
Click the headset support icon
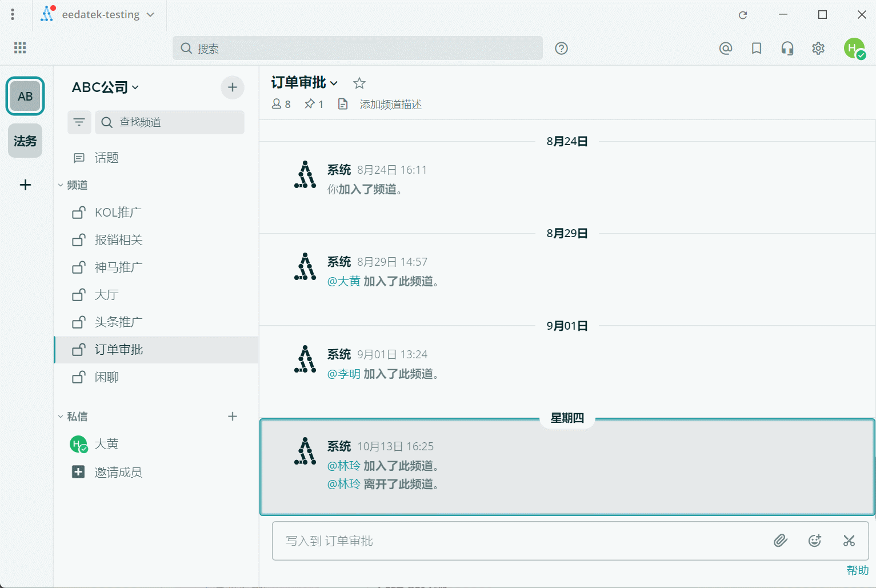787,49
